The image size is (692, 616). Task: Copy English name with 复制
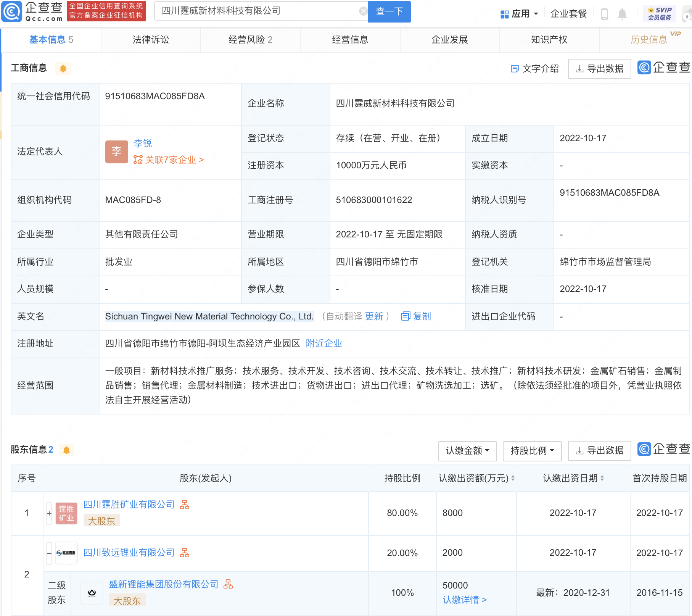tap(416, 316)
